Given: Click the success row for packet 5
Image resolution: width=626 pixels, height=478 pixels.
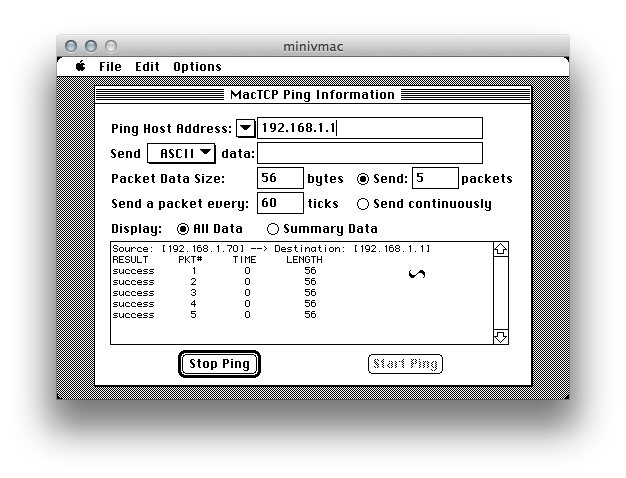Looking at the screenshot, I should (x=214, y=315).
